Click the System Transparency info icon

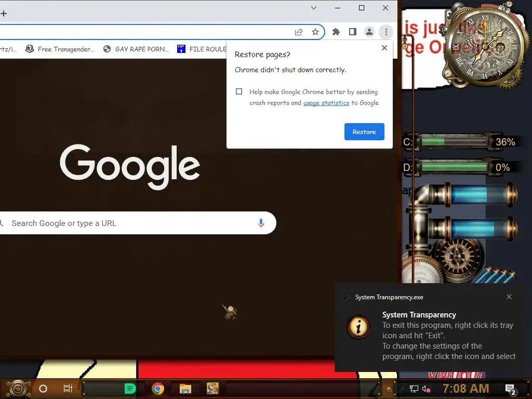pos(358,327)
